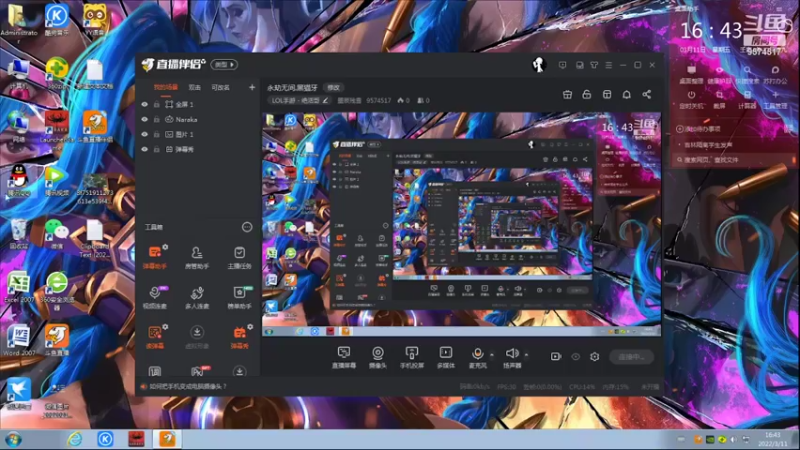This screenshot has width=800, height=450.
Task: Open the message icon in title bar
Action: 562,65
